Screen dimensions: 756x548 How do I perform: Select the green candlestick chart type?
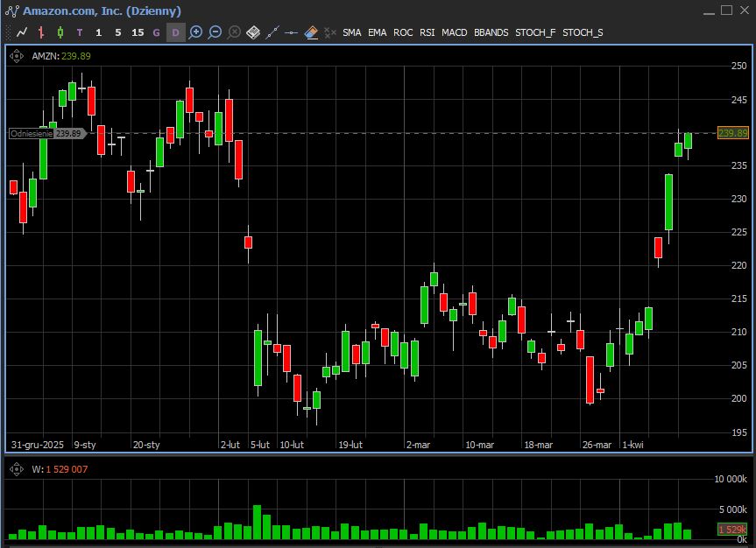[x=60, y=32]
